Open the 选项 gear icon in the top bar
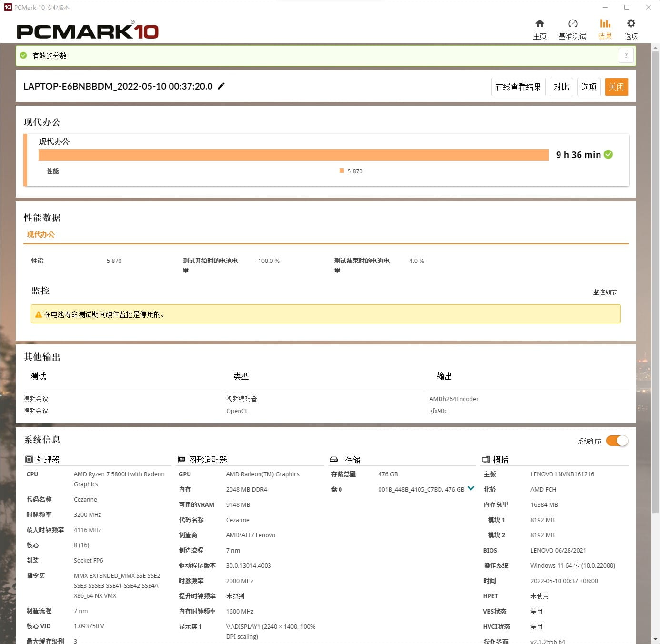The image size is (660, 644). (x=631, y=24)
